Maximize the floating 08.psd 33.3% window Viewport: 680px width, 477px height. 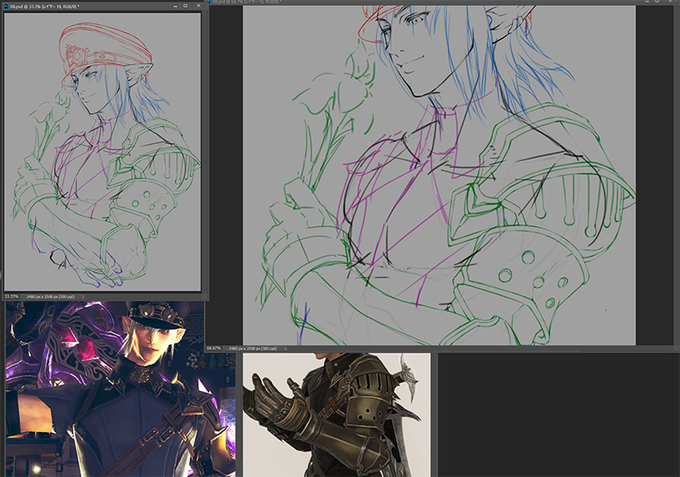pyautogui.click(x=186, y=6)
